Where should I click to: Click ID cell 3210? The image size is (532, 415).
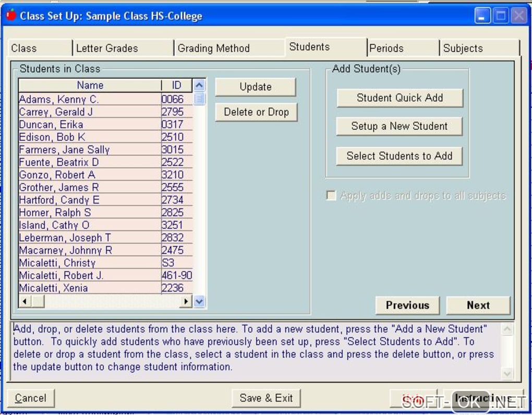coord(177,175)
